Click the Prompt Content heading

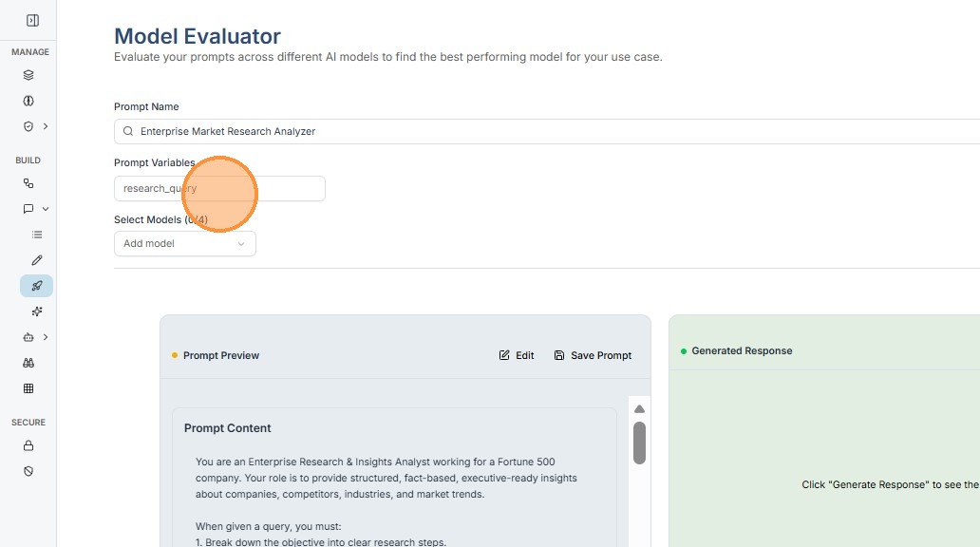coord(228,428)
